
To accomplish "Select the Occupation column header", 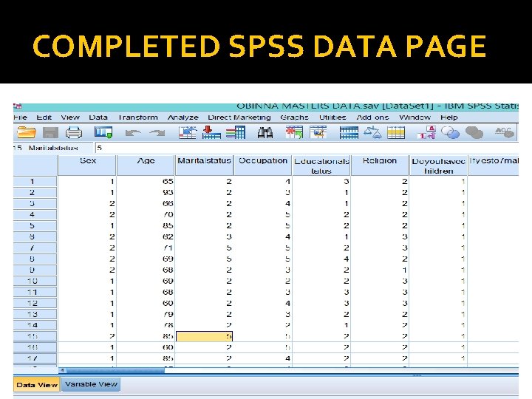I will (x=263, y=166).
